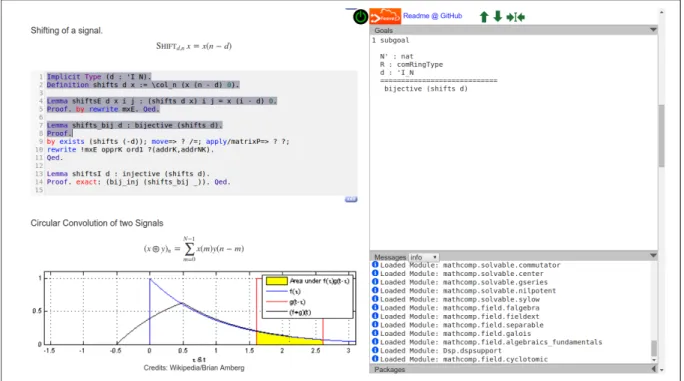Click code line 'Implicit Type (d : 'I_N).'

click(x=99, y=76)
